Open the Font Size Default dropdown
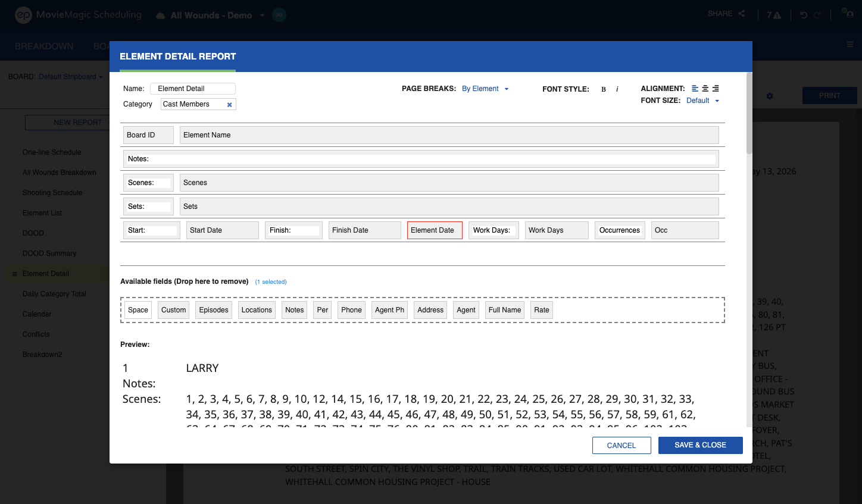This screenshot has width=862, height=504. click(703, 101)
